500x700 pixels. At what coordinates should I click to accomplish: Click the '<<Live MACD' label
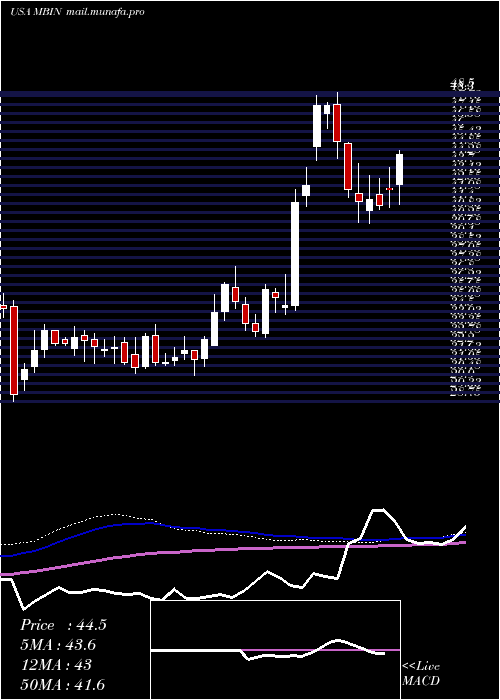[421, 674]
